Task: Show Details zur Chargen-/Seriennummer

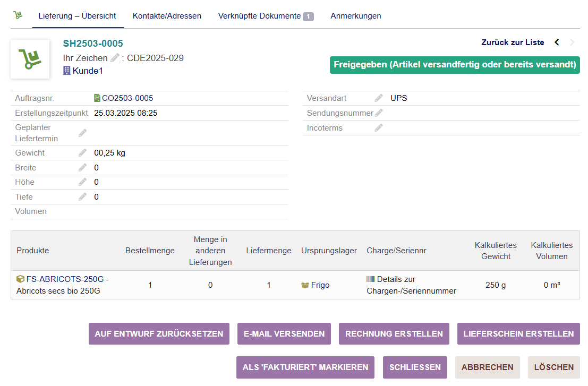Action: click(x=411, y=285)
